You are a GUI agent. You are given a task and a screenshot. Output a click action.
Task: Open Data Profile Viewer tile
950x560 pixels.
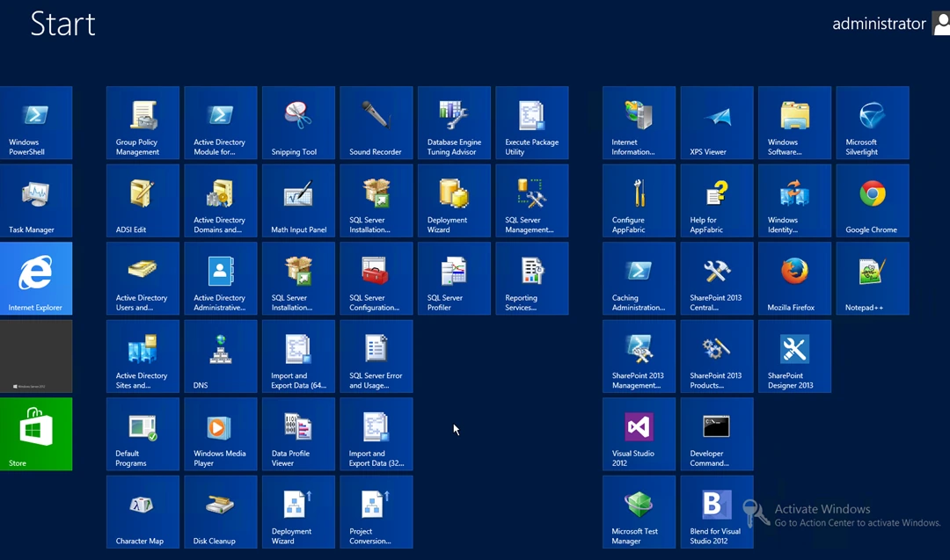(x=299, y=434)
